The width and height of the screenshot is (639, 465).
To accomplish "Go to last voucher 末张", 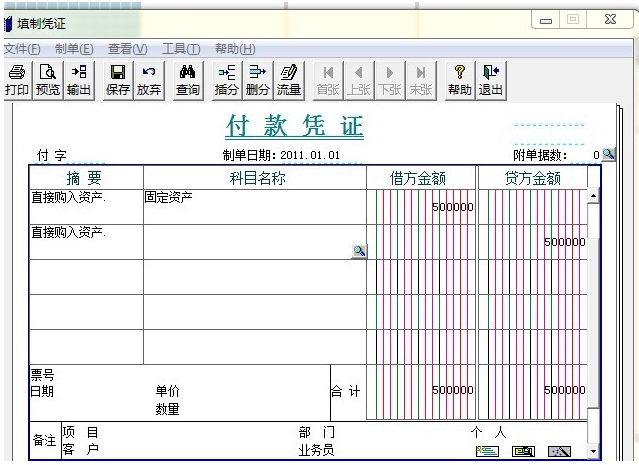I will (421, 80).
